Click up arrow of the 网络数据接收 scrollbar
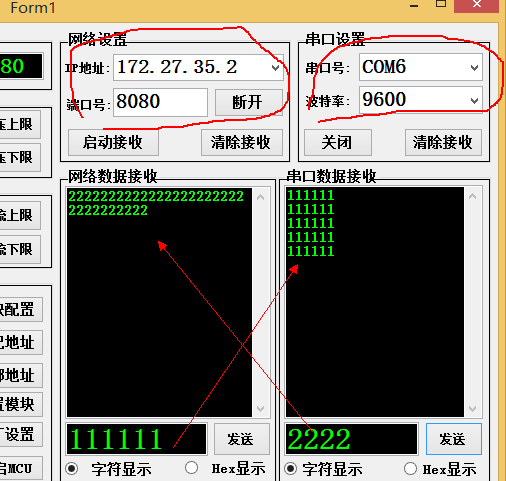The height and width of the screenshot is (481, 506). (261, 197)
